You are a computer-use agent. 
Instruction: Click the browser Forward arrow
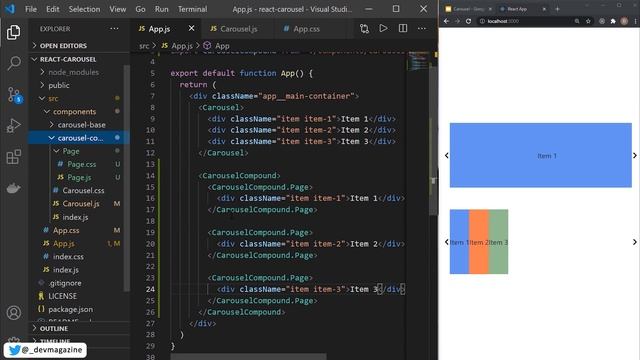[x=457, y=21]
